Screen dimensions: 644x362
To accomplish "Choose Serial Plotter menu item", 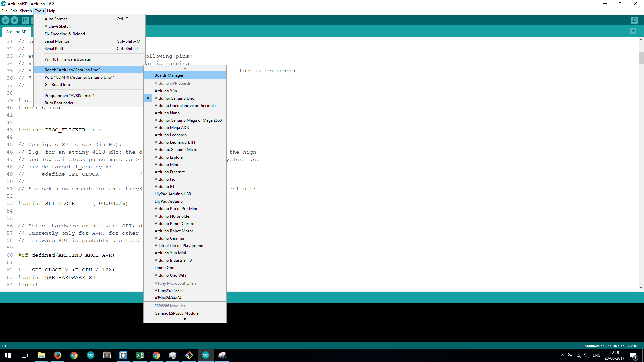I will (89, 49).
